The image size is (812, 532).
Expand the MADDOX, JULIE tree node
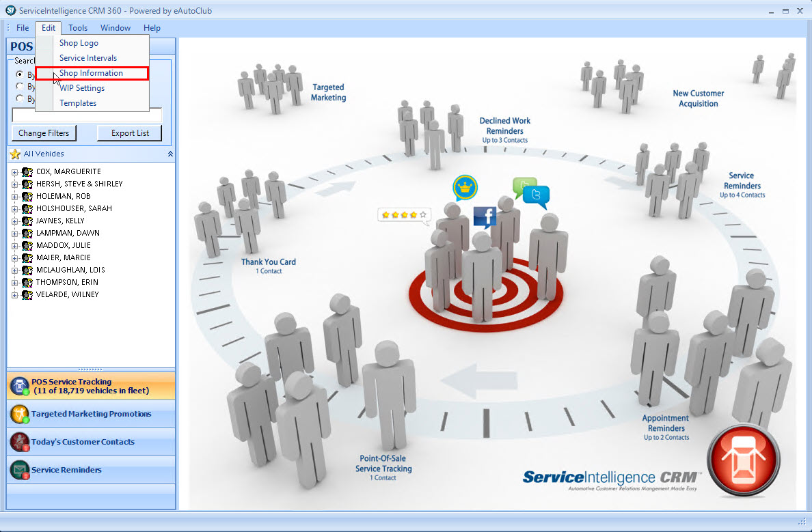[14, 246]
